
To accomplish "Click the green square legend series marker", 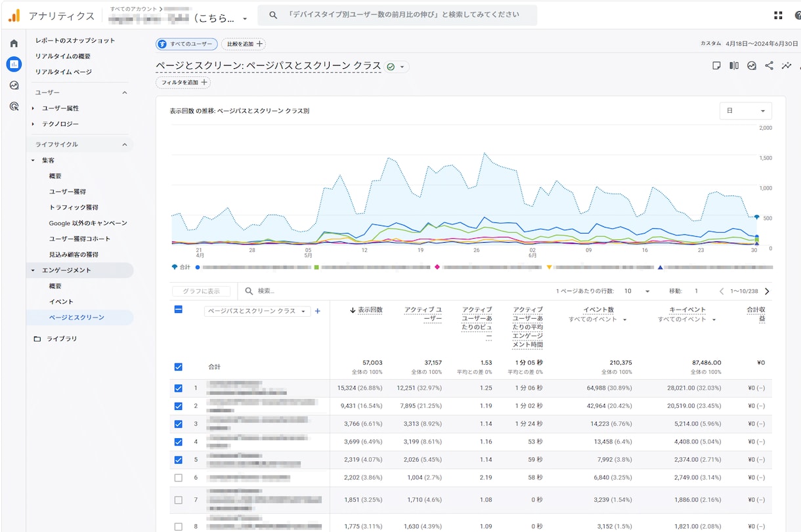I will tap(316, 267).
